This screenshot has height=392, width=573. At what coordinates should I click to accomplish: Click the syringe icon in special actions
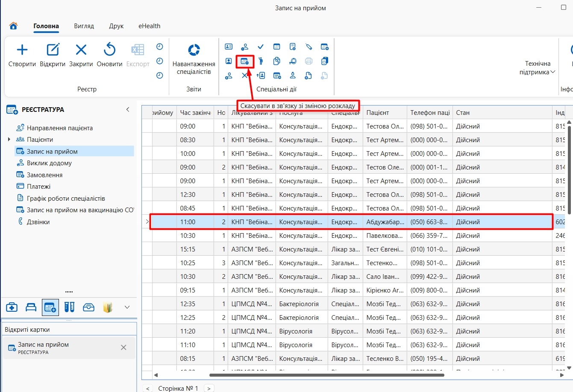click(x=309, y=47)
